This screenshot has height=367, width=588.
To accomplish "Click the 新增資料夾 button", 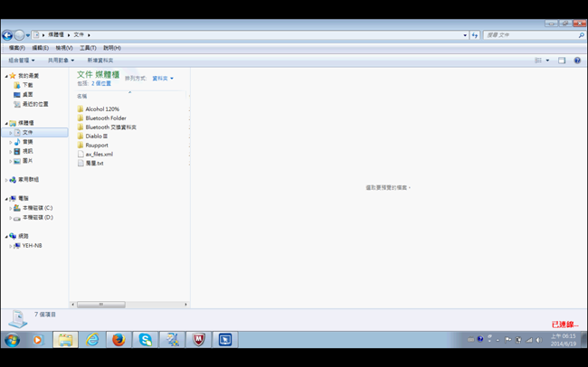I will pyautogui.click(x=100, y=61).
